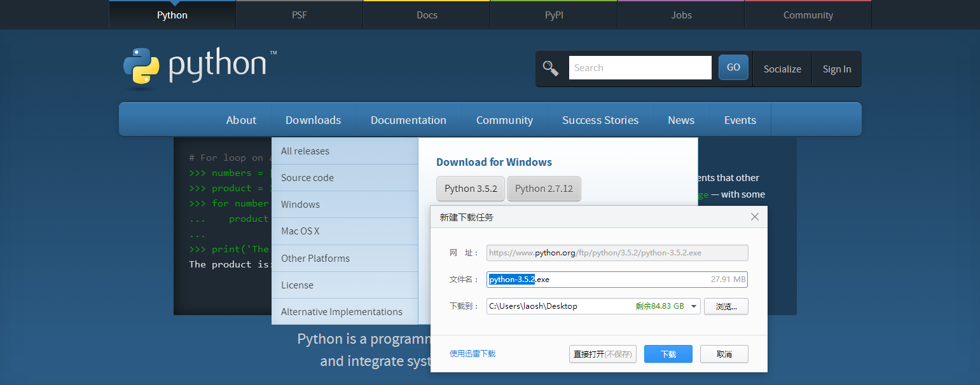
Task: Download Python 3.5.2 button
Action: click(471, 189)
